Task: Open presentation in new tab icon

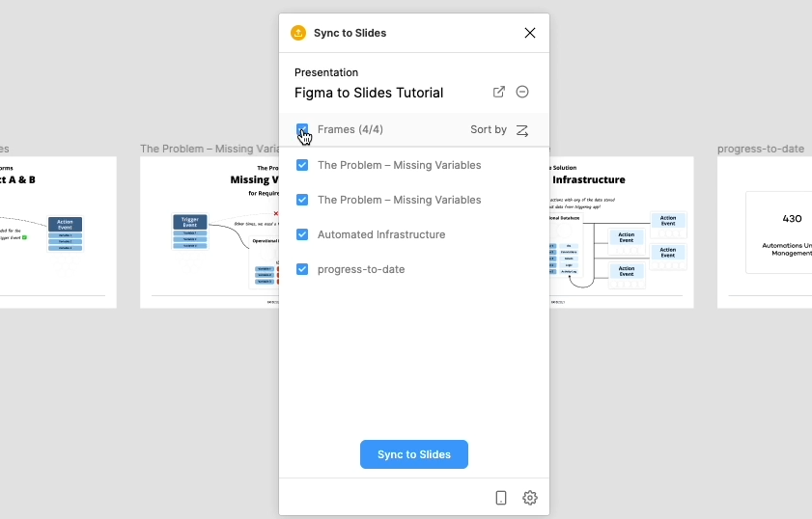Action: click(x=499, y=92)
